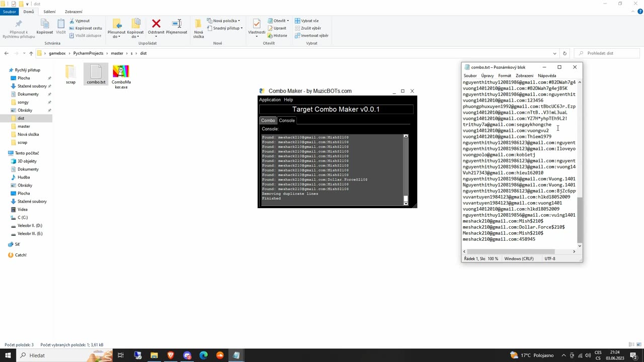Open the Nová položka dropdown

click(x=223, y=21)
